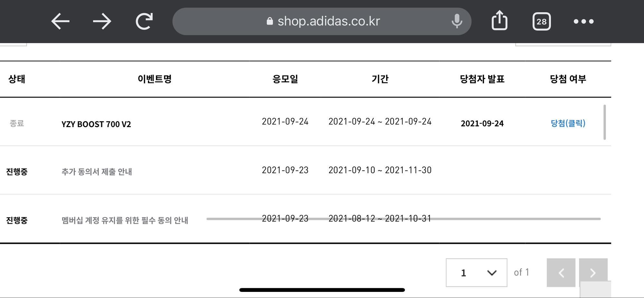
Task: Click the shop.adidas.co.kr address bar
Action: [x=328, y=21]
